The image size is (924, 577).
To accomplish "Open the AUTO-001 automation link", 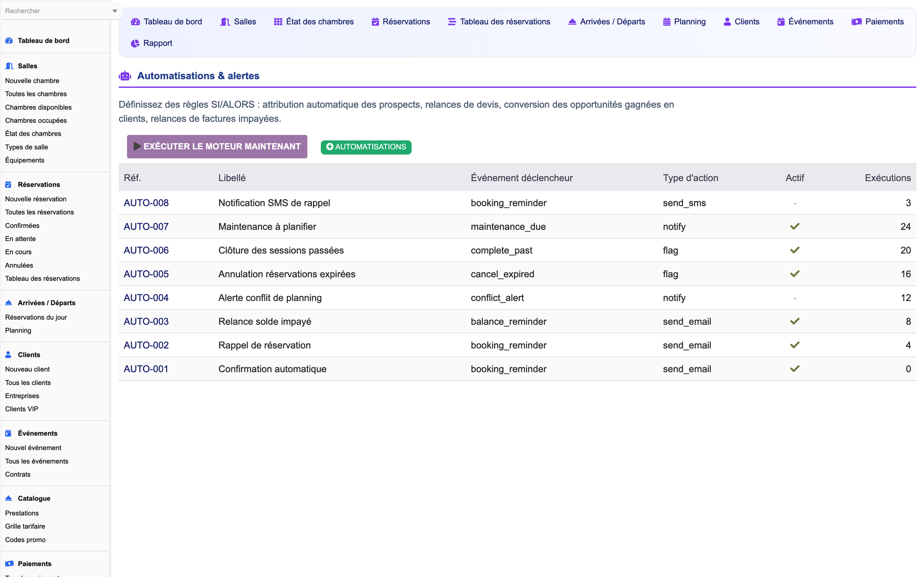I will click(146, 369).
